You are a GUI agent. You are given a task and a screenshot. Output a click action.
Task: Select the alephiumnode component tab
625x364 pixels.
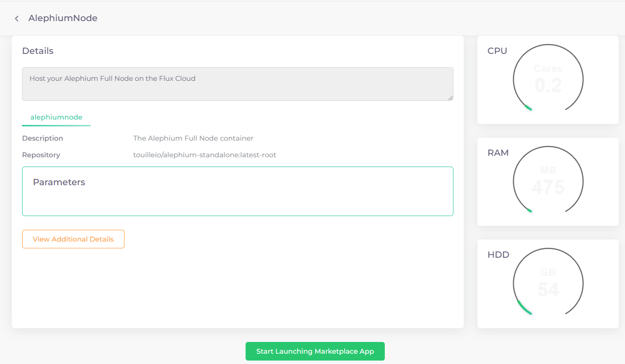(x=56, y=118)
